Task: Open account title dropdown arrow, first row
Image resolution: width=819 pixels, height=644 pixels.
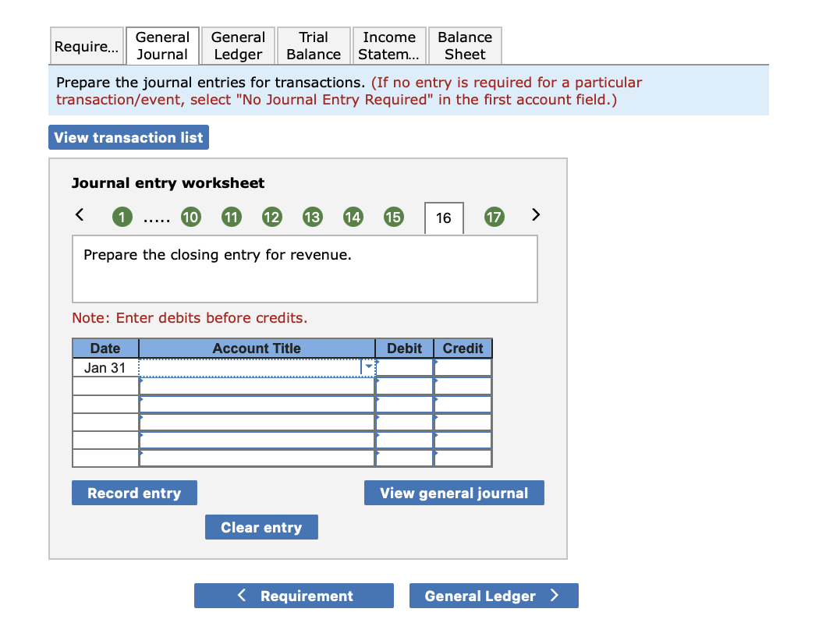Action: (368, 367)
